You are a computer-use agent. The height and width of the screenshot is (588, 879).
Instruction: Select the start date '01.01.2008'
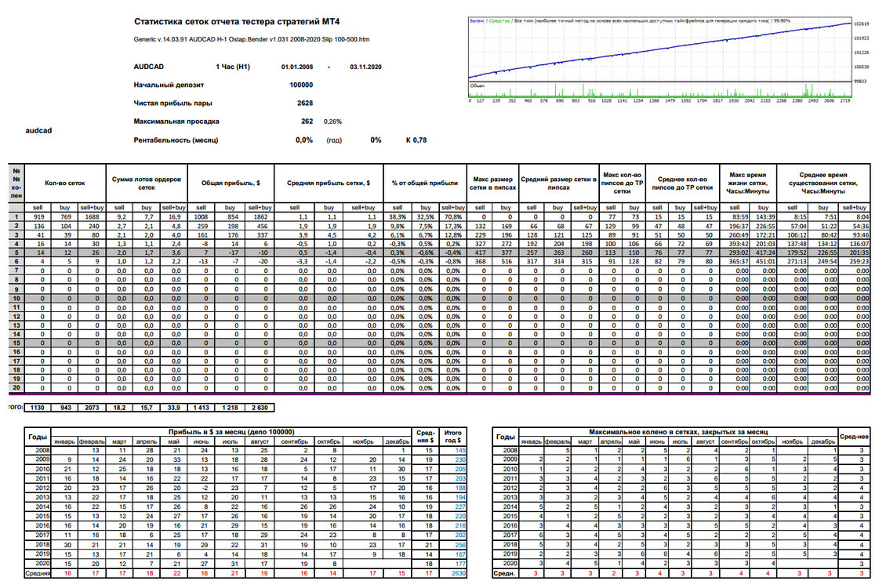[297, 67]
